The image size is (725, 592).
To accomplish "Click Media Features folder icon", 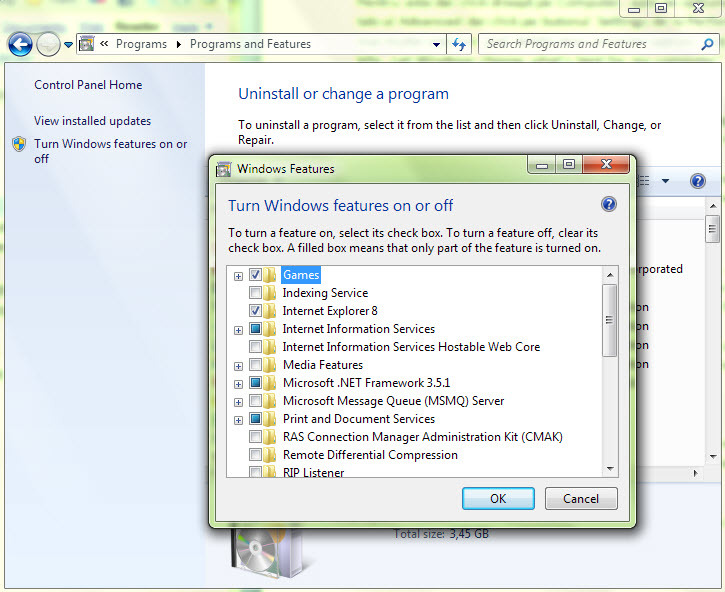I will [270, 365].
